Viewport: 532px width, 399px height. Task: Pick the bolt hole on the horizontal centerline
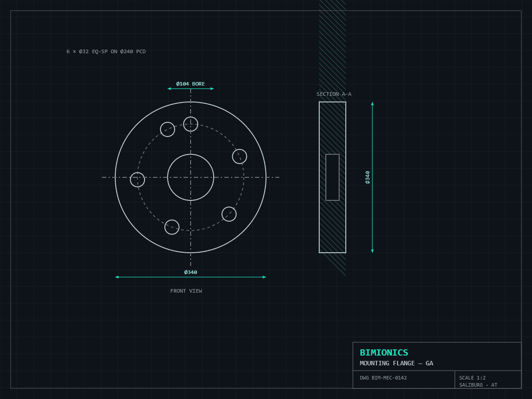click(137, 180)
